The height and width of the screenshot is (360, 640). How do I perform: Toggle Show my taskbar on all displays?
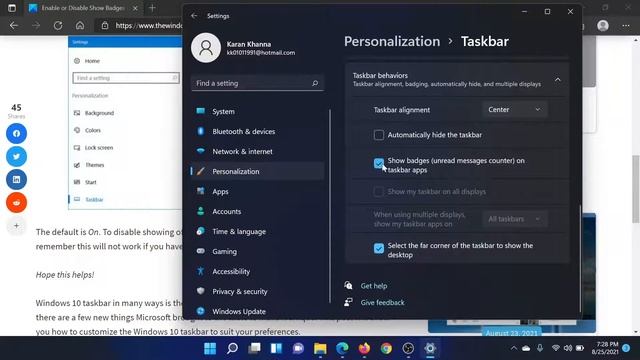point(379,191)
